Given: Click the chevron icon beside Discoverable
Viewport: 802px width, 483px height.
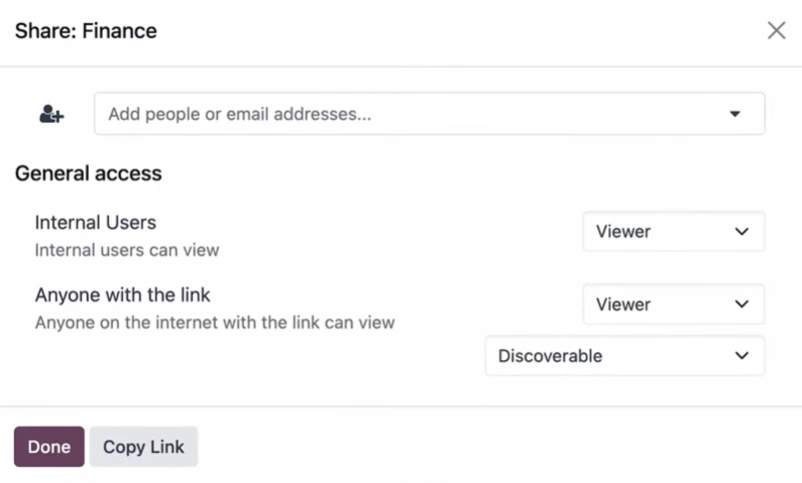Looking at the screenshot, I should point(742,356).
